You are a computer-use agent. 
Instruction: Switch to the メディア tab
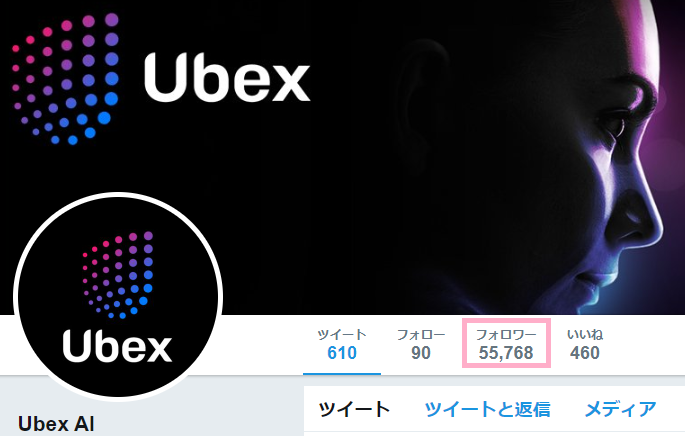click(620, 409)
